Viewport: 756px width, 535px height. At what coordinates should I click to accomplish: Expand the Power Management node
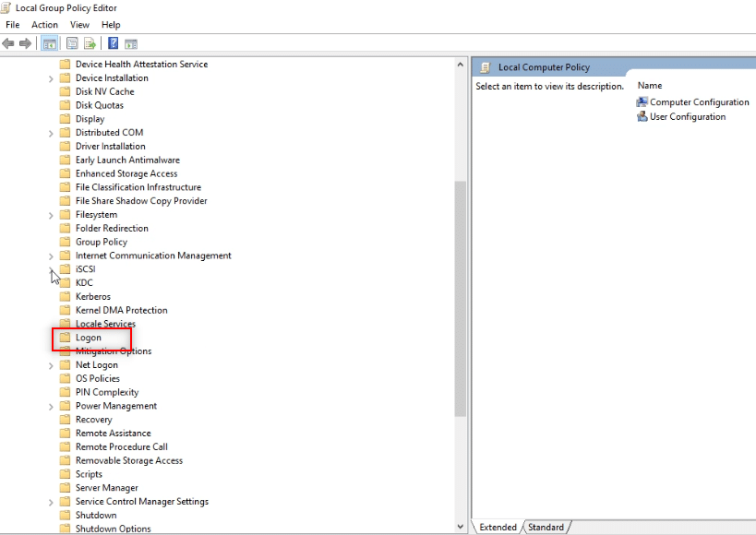(51, 407)
